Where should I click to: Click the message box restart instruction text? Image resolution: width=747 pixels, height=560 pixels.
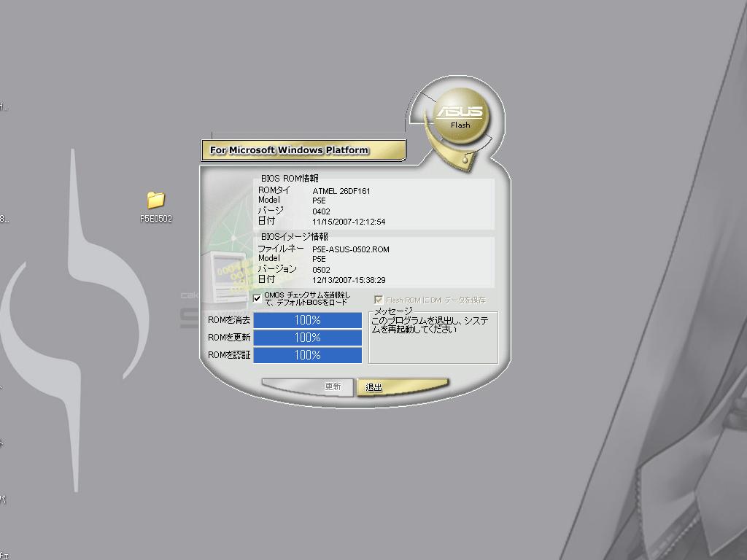click(x=430, y=324)
